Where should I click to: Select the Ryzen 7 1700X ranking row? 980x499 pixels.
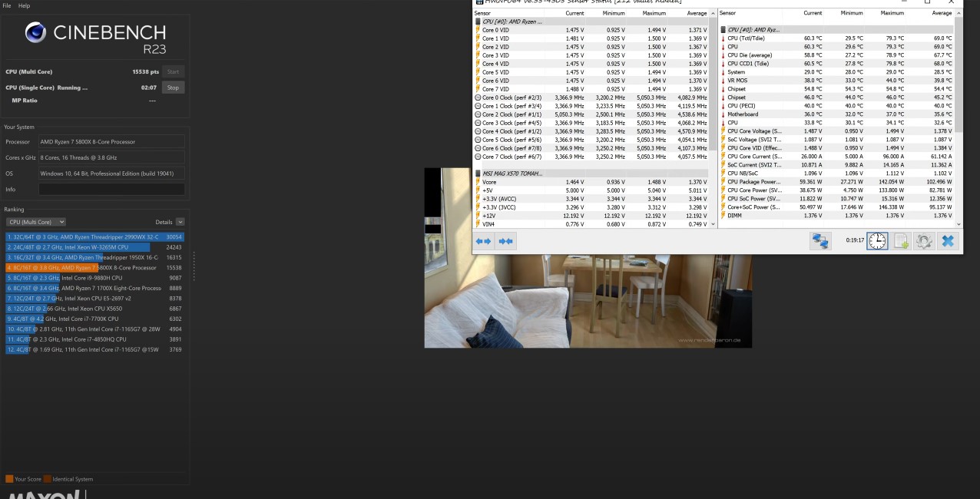click(94, 288)
